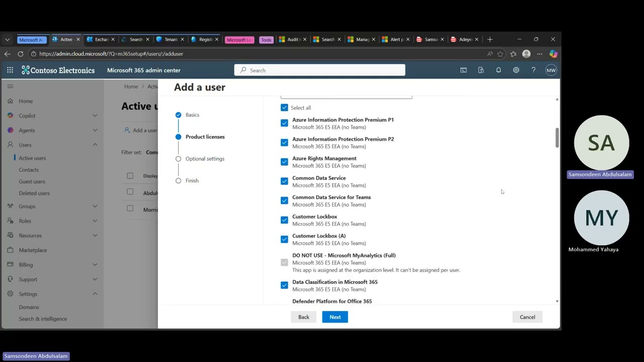Click the Resources icon in sidebar
The image size is (644, 362).
pos(11,235)
